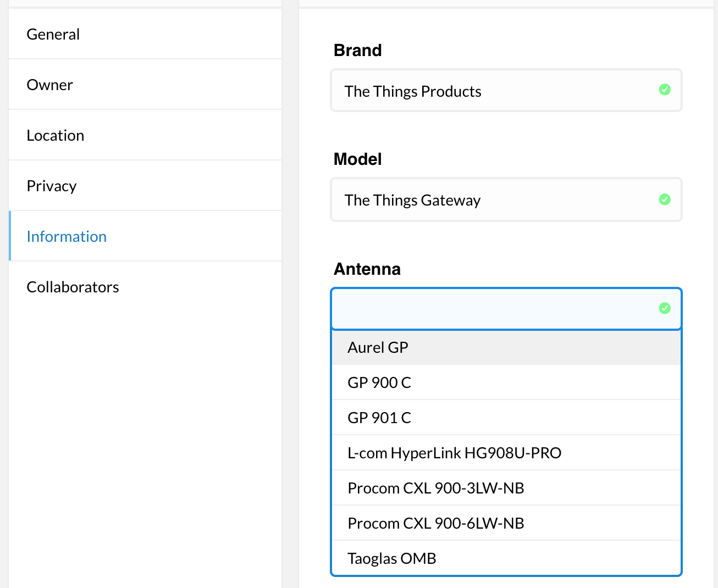
Task: Open the Privacy tab
Action: point(145,186)
